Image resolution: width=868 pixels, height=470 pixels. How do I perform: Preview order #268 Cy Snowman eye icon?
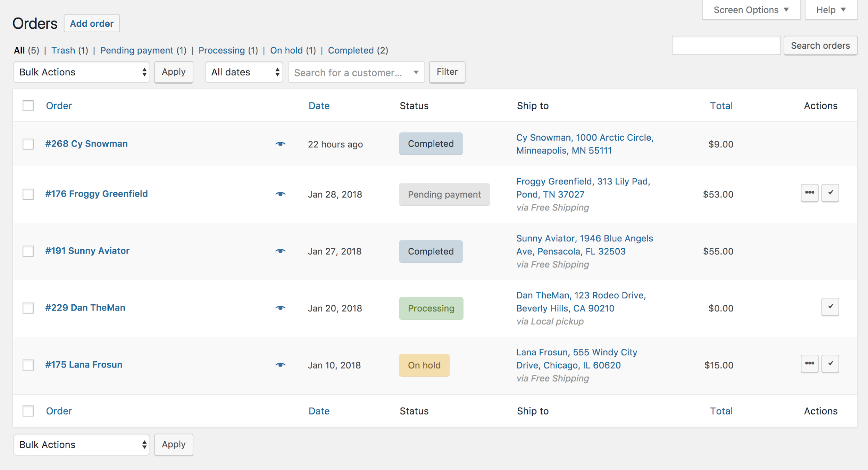(280, 144)
